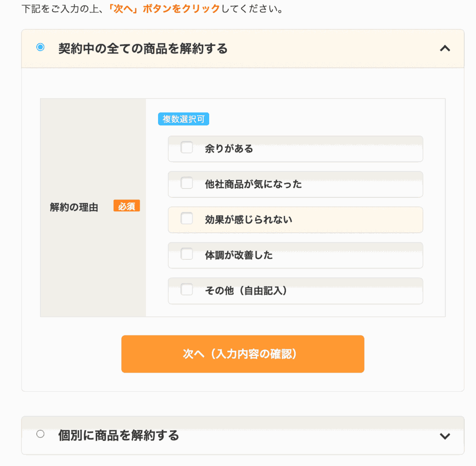Enable the 効果が感じられない checkbox
Image resolution: width=476 pixels, height=466 pixels.
coord(187,218)
